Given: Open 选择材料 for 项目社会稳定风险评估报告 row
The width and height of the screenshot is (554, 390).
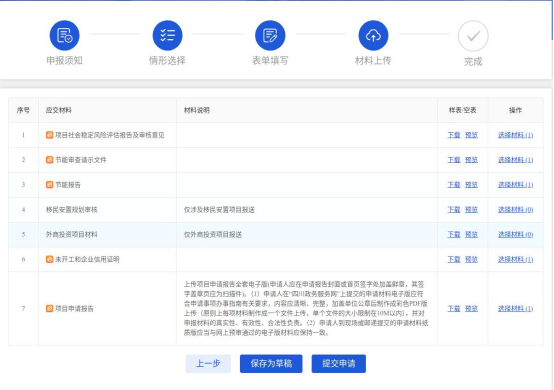Looking at the screenshot, I should click(x=515, y=135).
